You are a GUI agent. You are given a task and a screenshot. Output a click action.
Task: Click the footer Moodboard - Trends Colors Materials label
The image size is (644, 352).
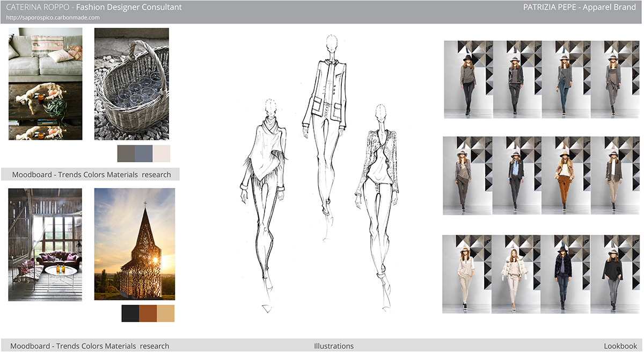90,346
